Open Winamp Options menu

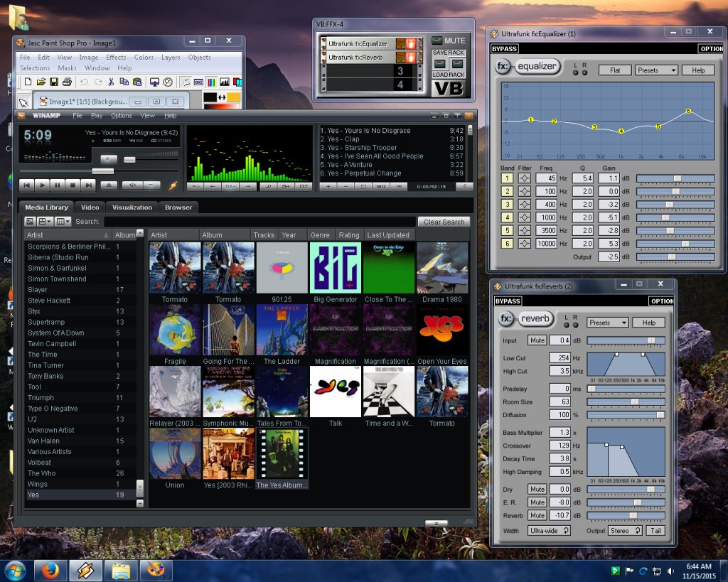[x=121, y=116]
